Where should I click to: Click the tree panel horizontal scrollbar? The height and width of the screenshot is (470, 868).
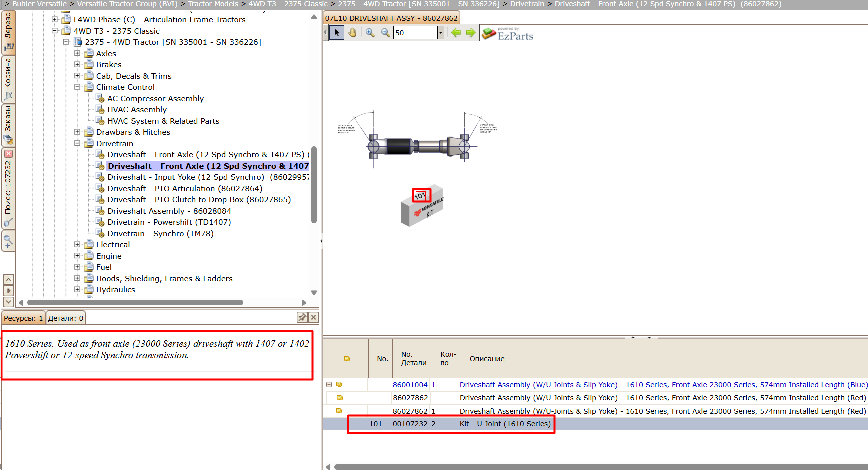pos(135,303)
